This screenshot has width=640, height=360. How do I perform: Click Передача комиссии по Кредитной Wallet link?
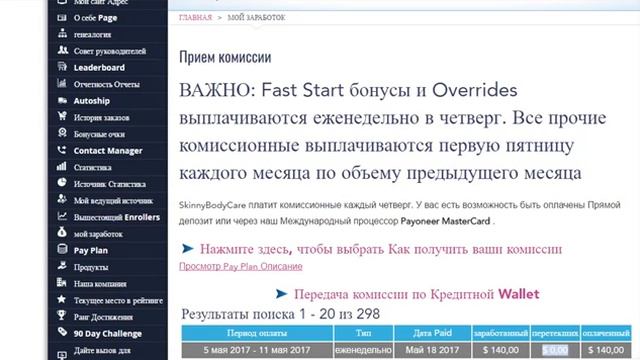coord(416,294)
